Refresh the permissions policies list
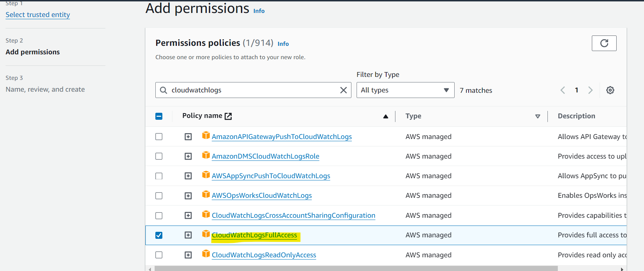 click(604, 43)
